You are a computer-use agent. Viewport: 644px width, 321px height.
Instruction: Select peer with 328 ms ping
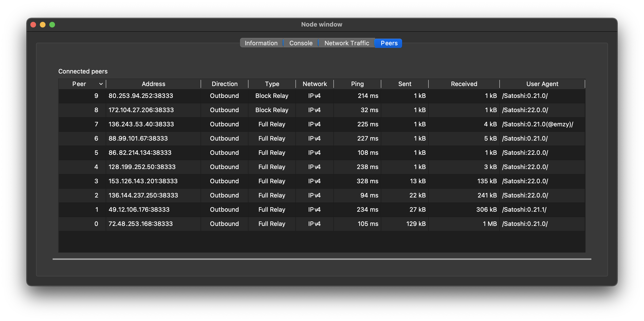click(x=367, y=181)
